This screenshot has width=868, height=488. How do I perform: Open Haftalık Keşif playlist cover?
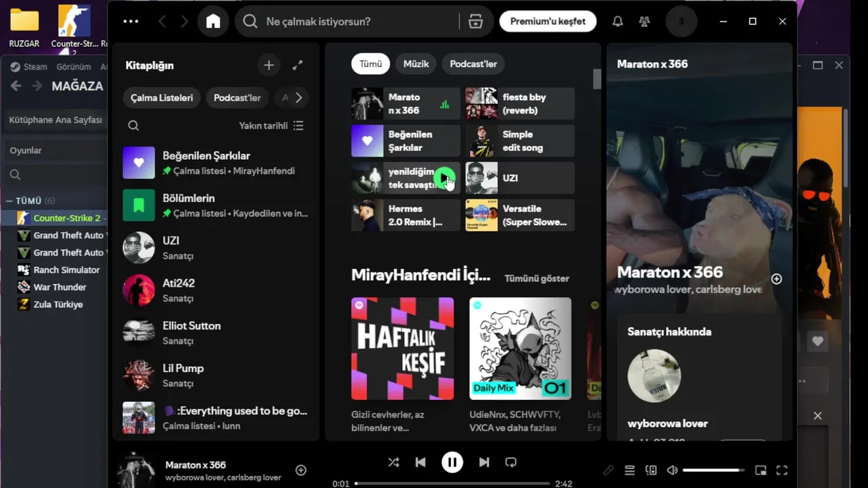(x=403, y=348)
